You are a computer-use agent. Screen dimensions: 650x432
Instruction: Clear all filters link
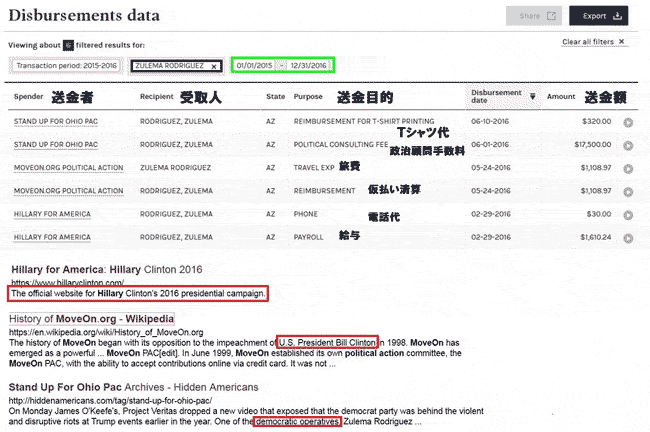[594, 42]
